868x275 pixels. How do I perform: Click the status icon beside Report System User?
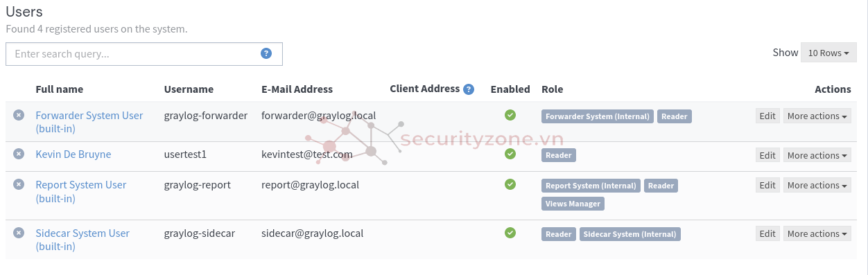[x=19, y=184]
